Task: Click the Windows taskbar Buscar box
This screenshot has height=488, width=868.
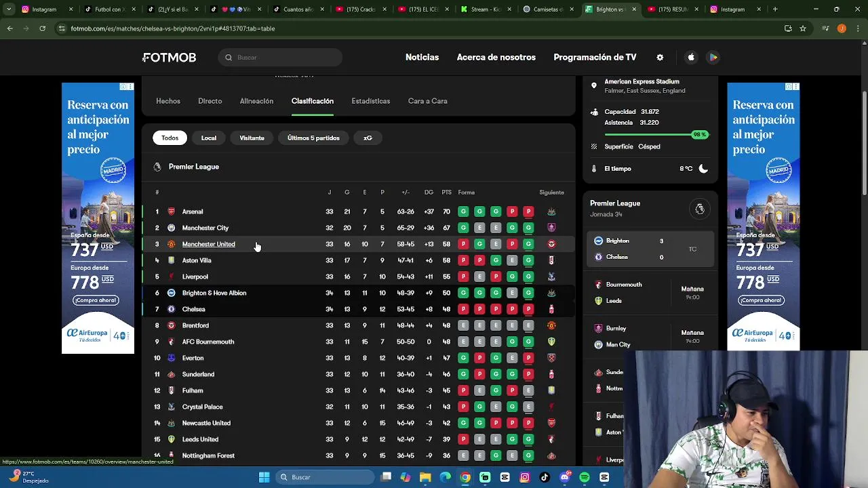Action: coord(325,477)
